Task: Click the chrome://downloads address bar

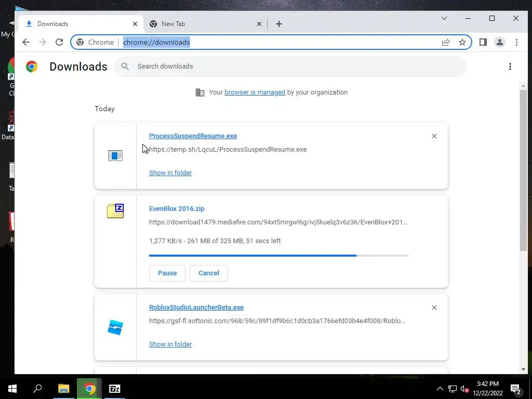Action: click(271, 42)
